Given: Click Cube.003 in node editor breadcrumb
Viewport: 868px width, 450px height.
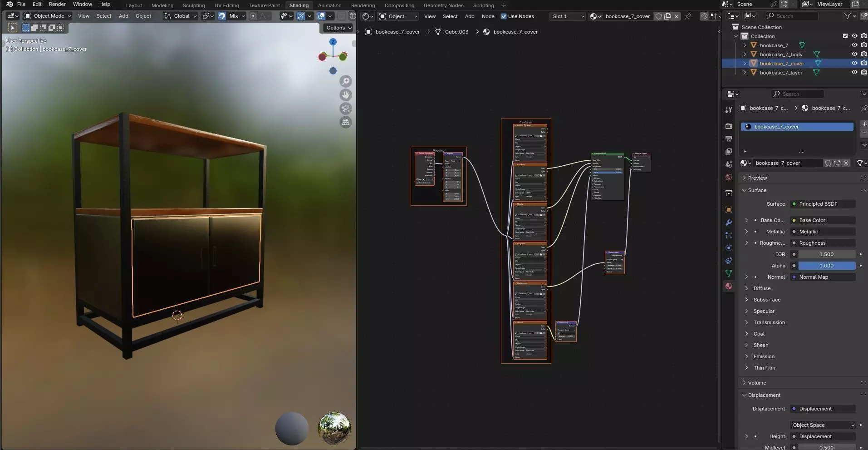Looking at the screenshot, I should [456, 32].
